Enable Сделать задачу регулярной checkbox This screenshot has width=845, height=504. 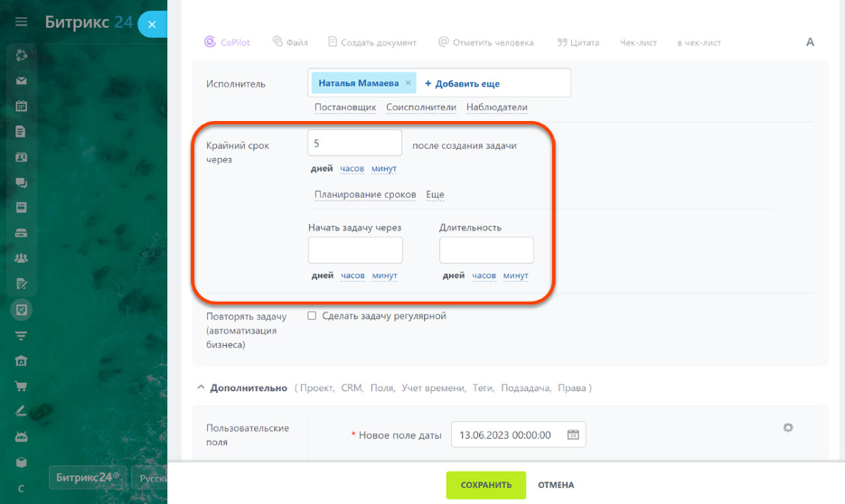pos(312,316)
